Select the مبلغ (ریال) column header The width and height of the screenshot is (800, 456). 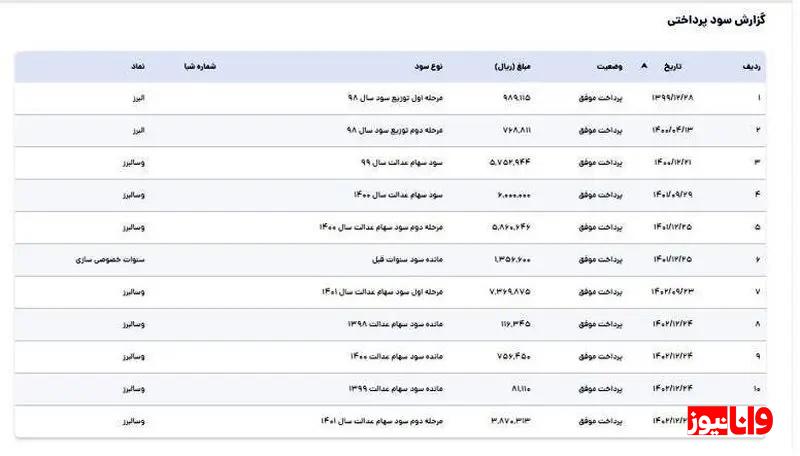[512, 67]
